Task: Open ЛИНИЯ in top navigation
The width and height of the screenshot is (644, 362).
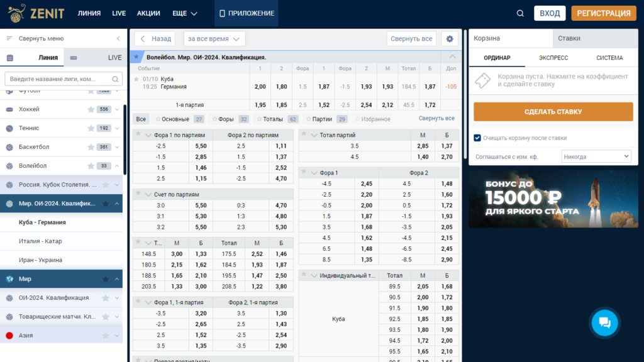Action: click(89, 14)
